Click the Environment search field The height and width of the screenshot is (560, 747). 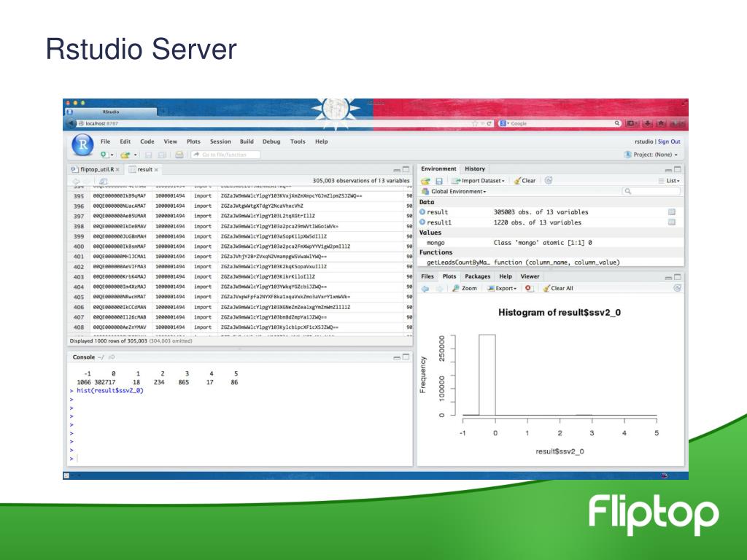coord(651,192)
